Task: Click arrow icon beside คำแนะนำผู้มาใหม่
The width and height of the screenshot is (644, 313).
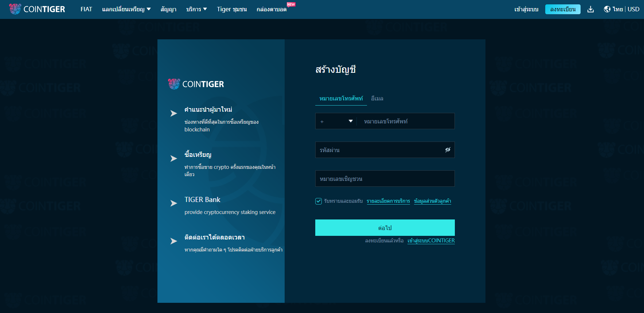Action: (x=174, y=114)
